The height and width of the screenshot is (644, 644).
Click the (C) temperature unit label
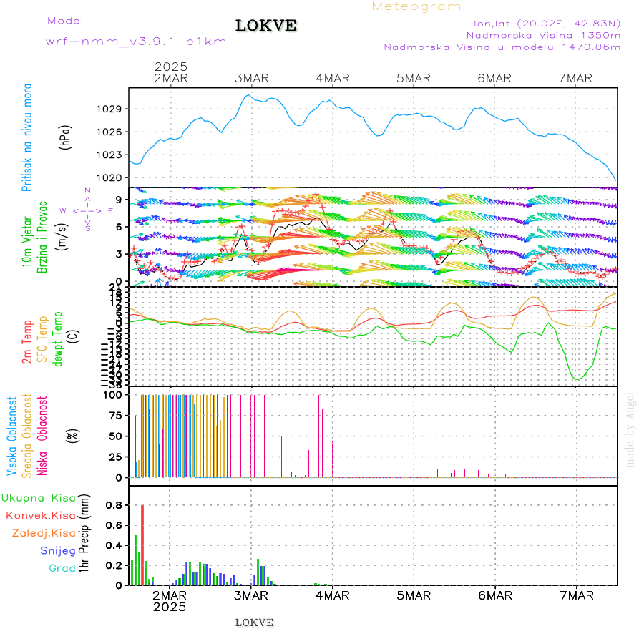(x=73, y=337)
